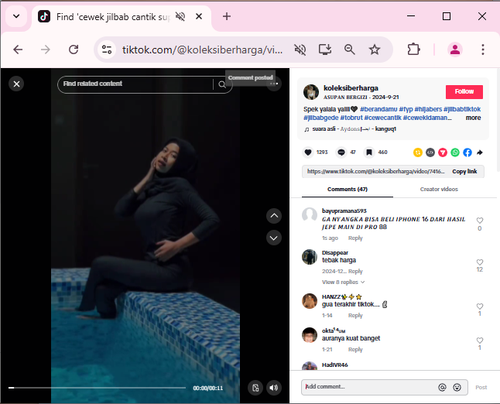Like the comment gua terakhir tiktok
The height and width of the screenshot is (404, 500).
(480, 306)
